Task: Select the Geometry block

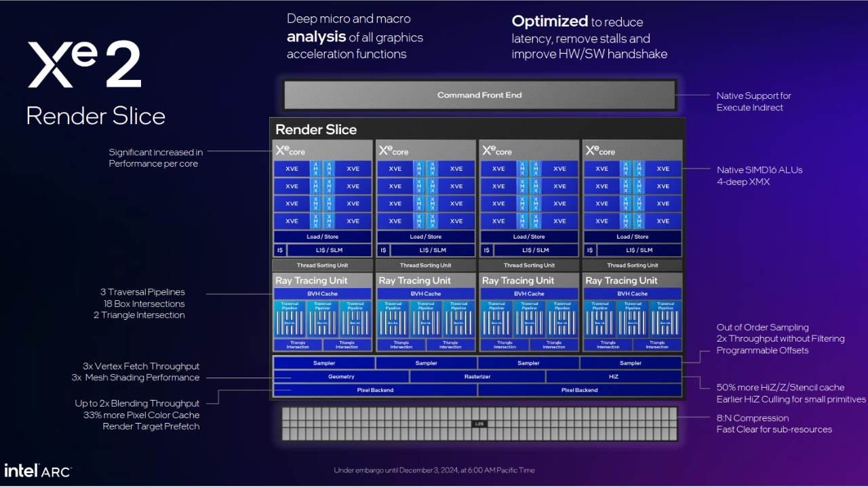Action: 341,376
